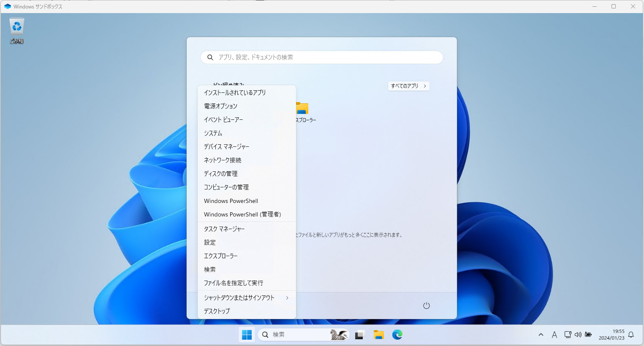
Task: Click the Windows Start button on taskbar
Action: click(x=247, y=335)
